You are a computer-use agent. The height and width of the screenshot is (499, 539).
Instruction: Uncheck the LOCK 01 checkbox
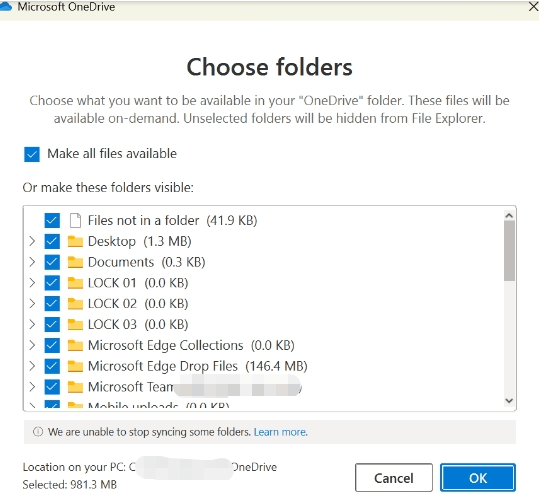pyautogui.click(x=52, y=283)
